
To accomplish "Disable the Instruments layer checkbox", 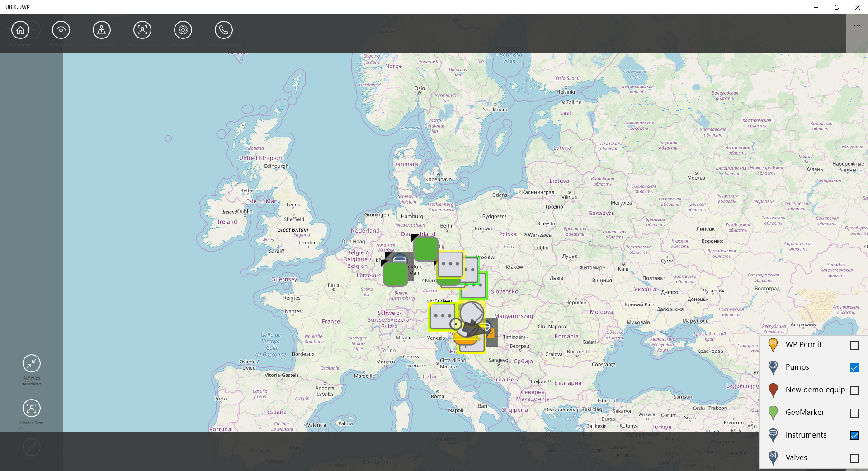I will tap(854, 436).
